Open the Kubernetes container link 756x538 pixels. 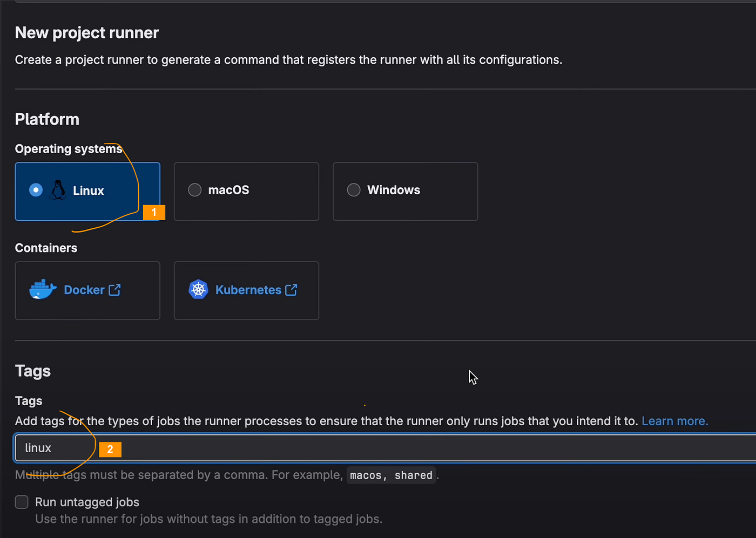[x=248, y=290]
